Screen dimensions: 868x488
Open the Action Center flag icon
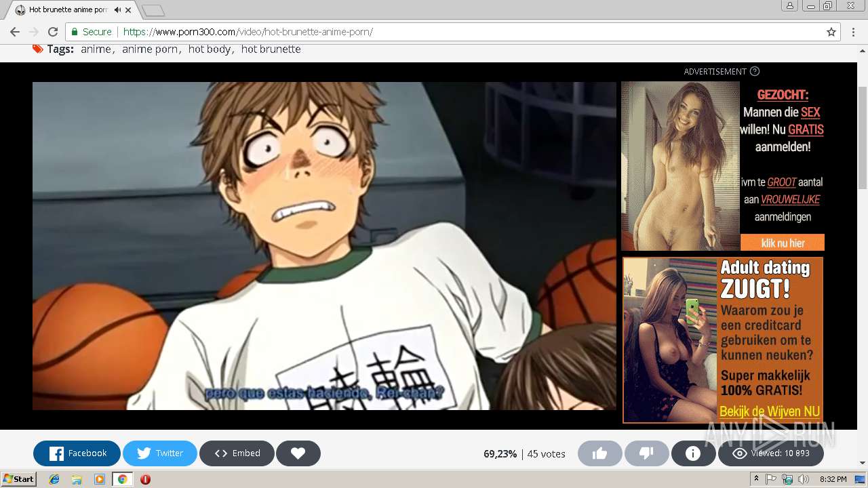tap(771, 479)
